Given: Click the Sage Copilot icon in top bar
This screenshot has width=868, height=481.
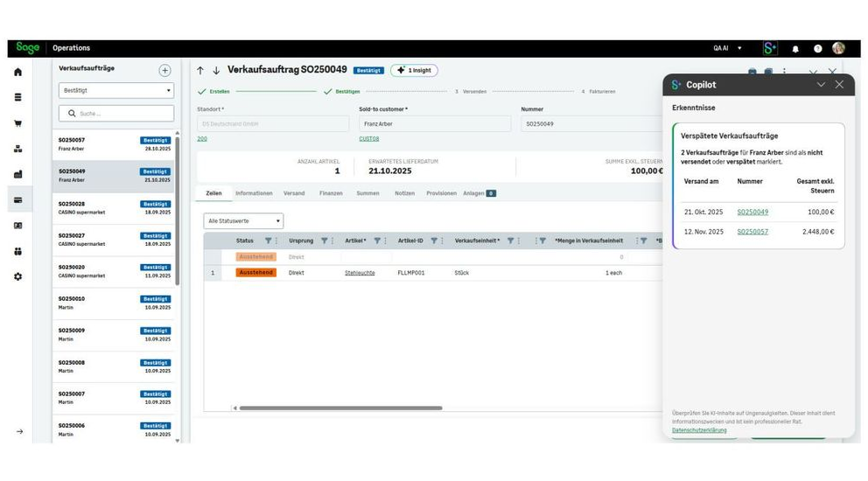Looking at the screenshot, I should click(x=770, y=49).
